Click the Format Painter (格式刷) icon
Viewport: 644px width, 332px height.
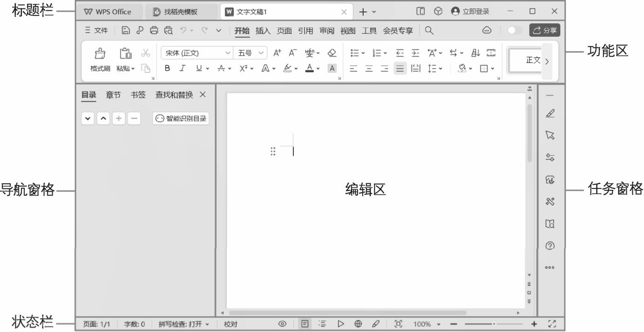101,54
